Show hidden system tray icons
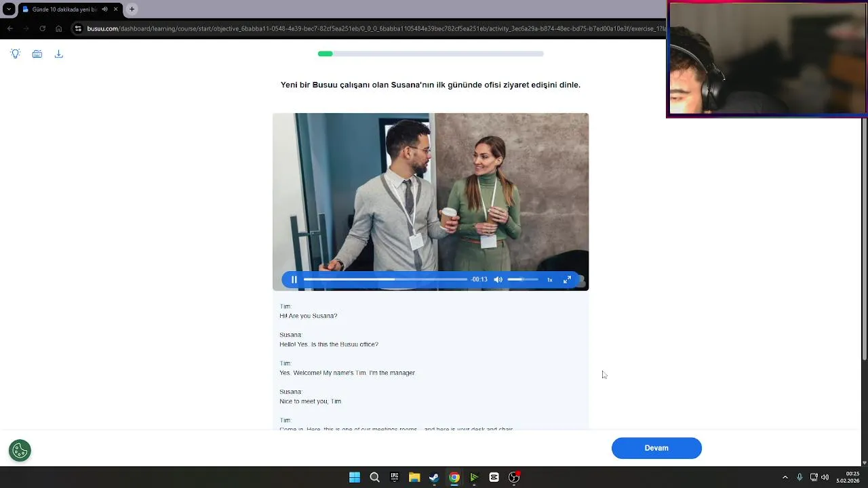The height and width of the screenshot is (488, 868). pos(785,477)
